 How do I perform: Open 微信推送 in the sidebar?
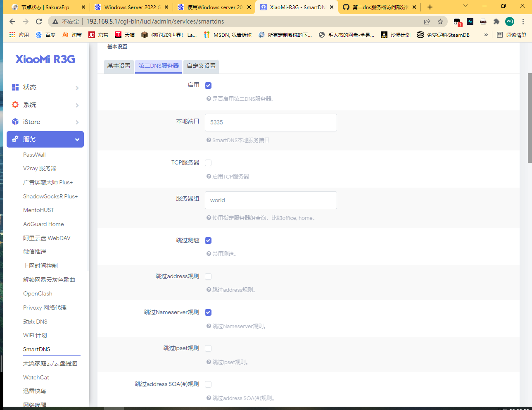(x=35, y=252)
